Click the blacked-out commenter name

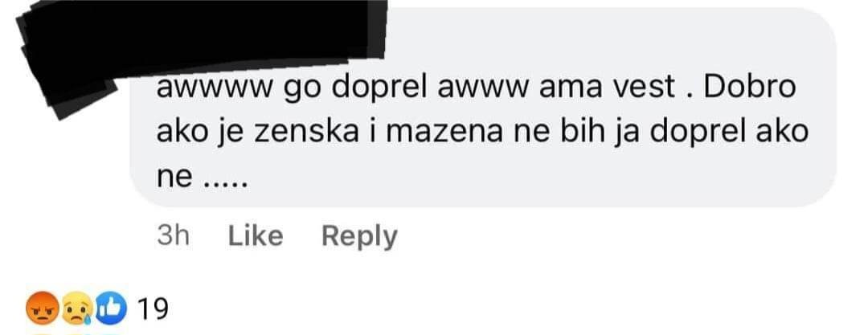point(199,42)
